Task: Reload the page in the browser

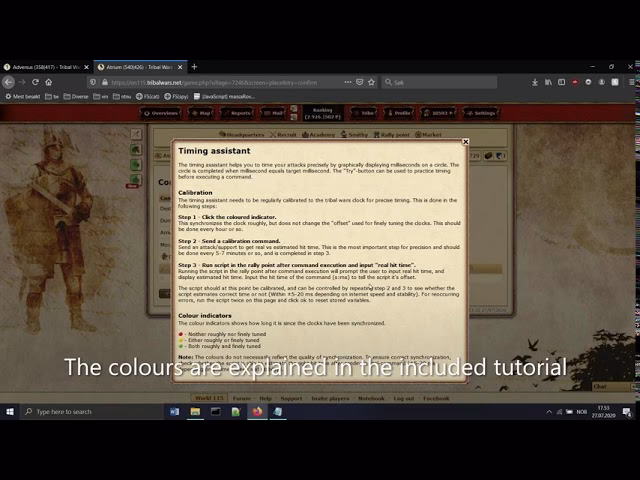Action: tap(36, 82)
